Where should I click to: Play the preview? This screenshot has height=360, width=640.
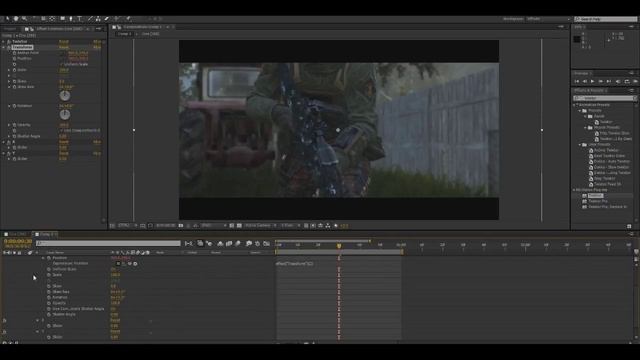[x=593, y=82]
